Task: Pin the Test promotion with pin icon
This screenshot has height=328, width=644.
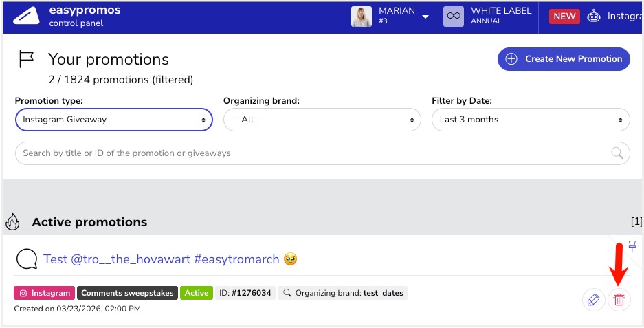Action: (632, 246)
